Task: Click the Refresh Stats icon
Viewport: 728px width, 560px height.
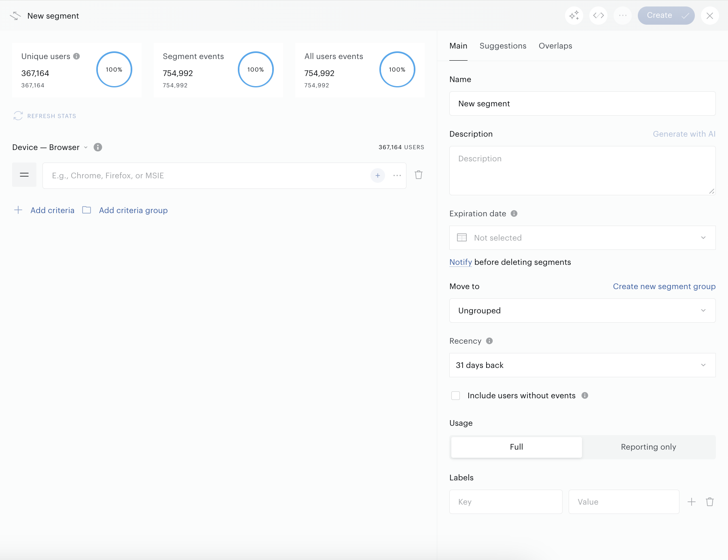Action: point(18,116)
